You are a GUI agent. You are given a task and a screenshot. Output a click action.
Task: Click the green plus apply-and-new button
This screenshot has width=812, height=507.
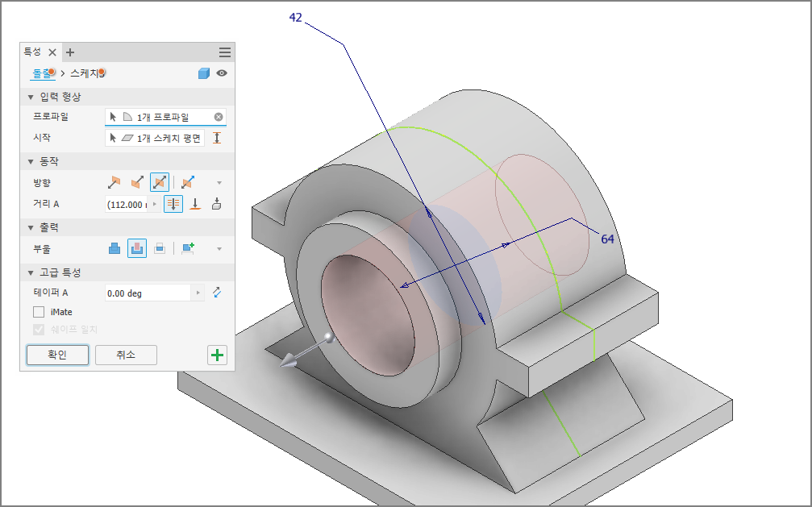pyautogui.click(x=218, y=355)
